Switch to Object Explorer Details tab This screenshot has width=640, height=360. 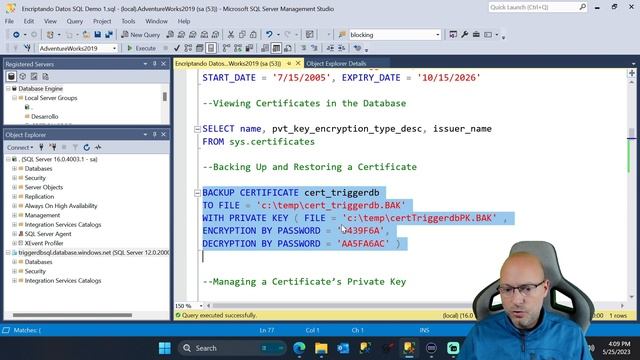click(336, 64)
